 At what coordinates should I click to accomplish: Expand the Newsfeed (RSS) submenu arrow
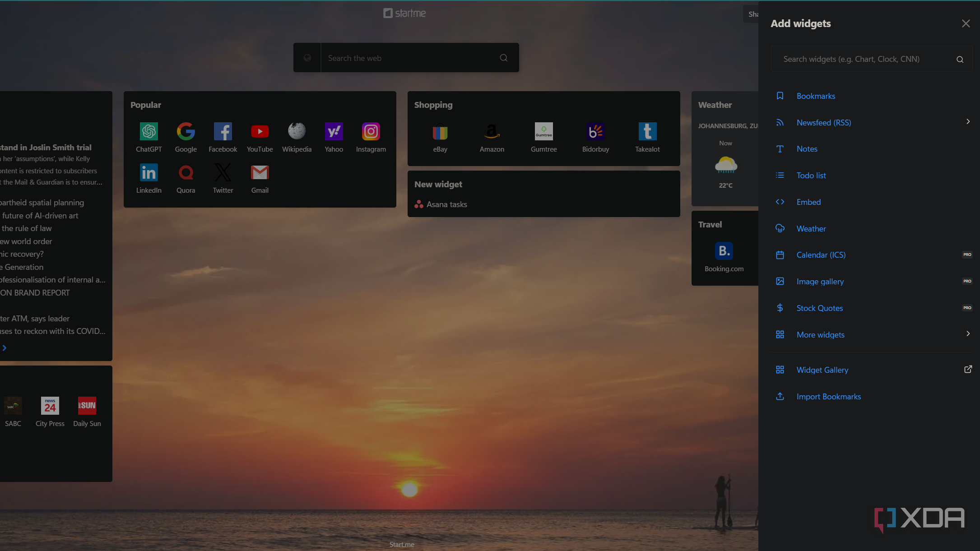[x=968, y=122]
